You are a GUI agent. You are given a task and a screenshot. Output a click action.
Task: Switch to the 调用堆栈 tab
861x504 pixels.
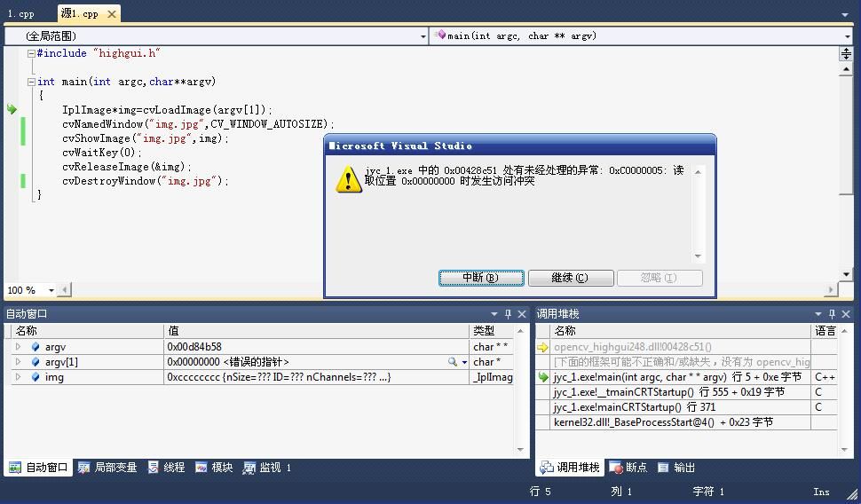coord(570,468)
